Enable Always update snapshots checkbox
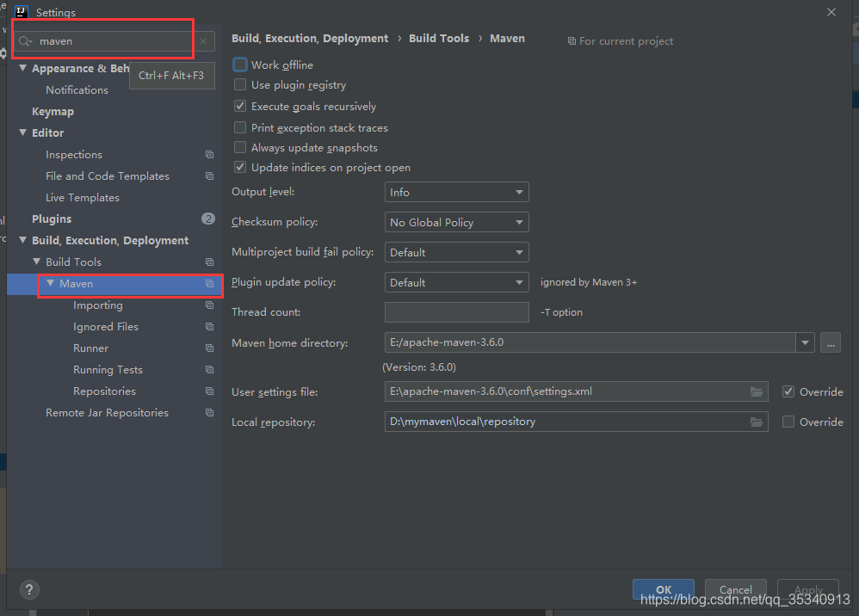Image resolution: width=859 pixels, height=616 pixels. click(x=240, y=147)
